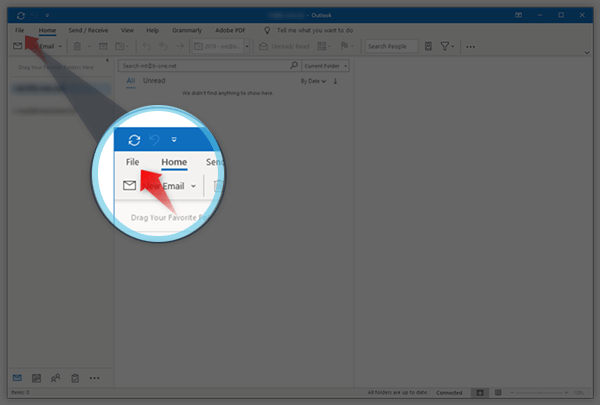Click the Items: 0 status text
Screen dimensions: 600x405
(20, 392)
